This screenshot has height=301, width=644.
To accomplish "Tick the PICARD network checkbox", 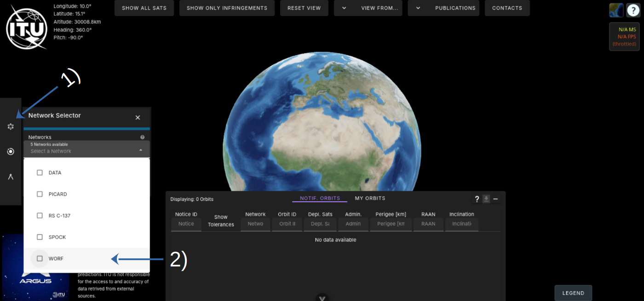I will [40, 194].
